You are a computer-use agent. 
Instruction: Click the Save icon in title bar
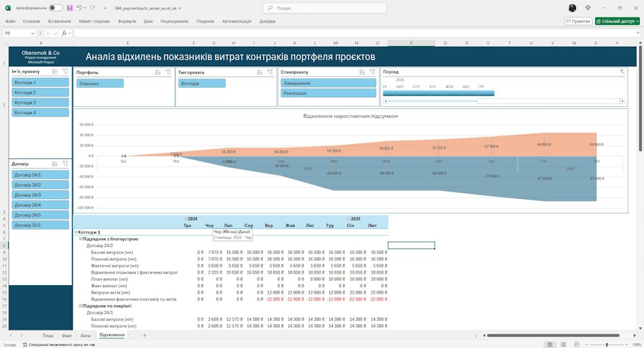69,8
